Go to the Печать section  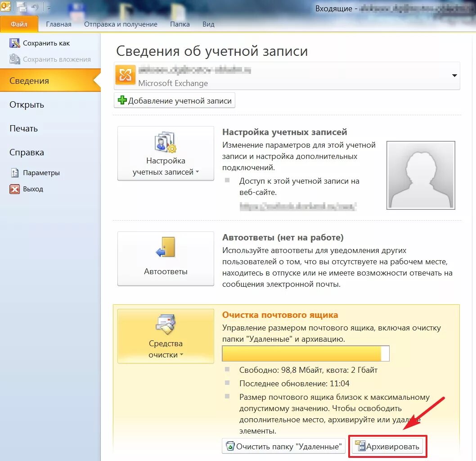24,128
